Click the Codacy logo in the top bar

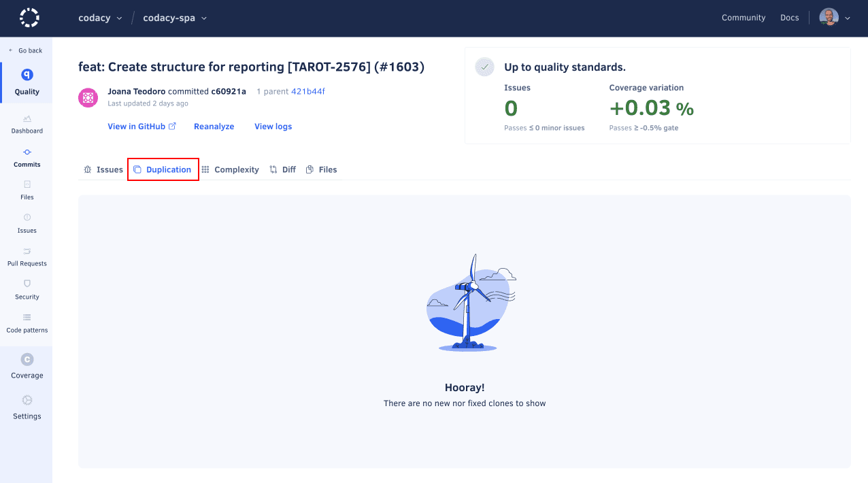(29, 18)
